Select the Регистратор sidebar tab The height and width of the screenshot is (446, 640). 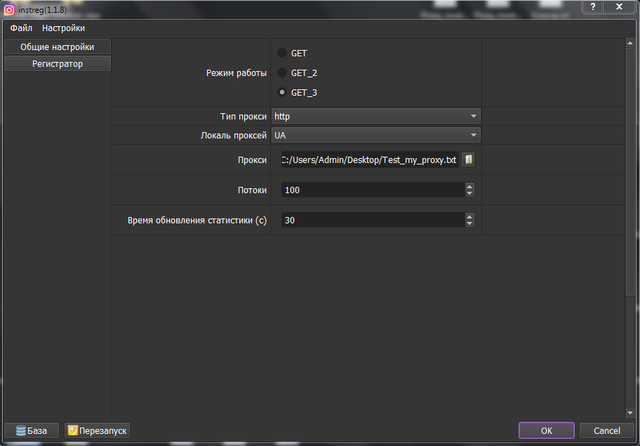[x=57, y=64]
